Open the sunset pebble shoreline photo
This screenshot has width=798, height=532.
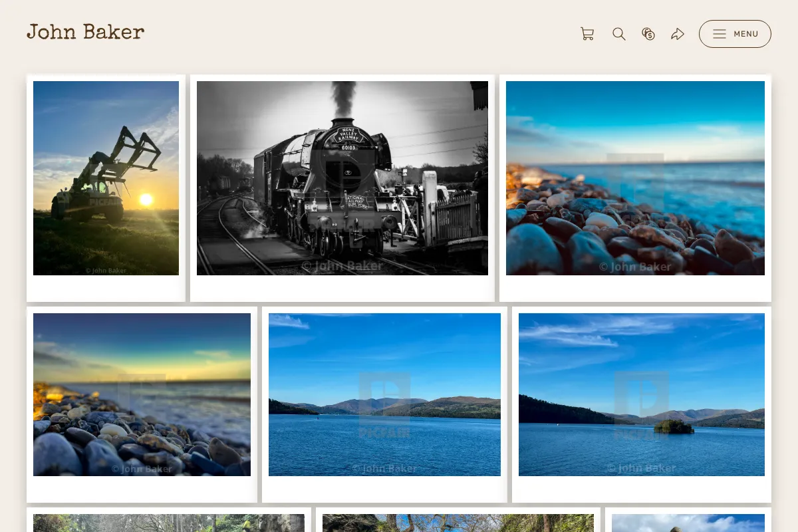tap(142, 394)
